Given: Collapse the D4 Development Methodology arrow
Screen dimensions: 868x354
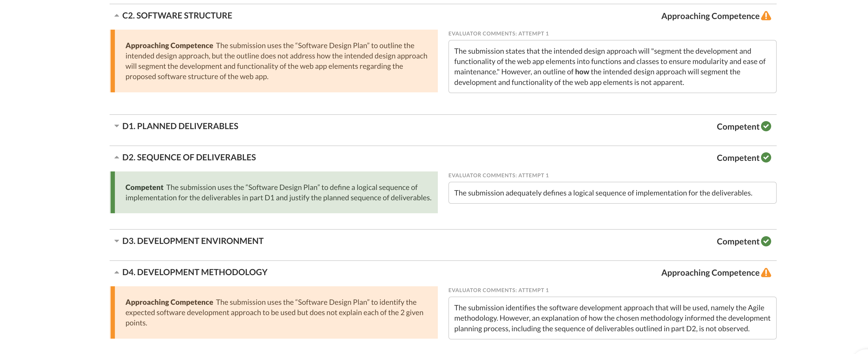Looking at the screenshot, I should (x=116, y=272).
